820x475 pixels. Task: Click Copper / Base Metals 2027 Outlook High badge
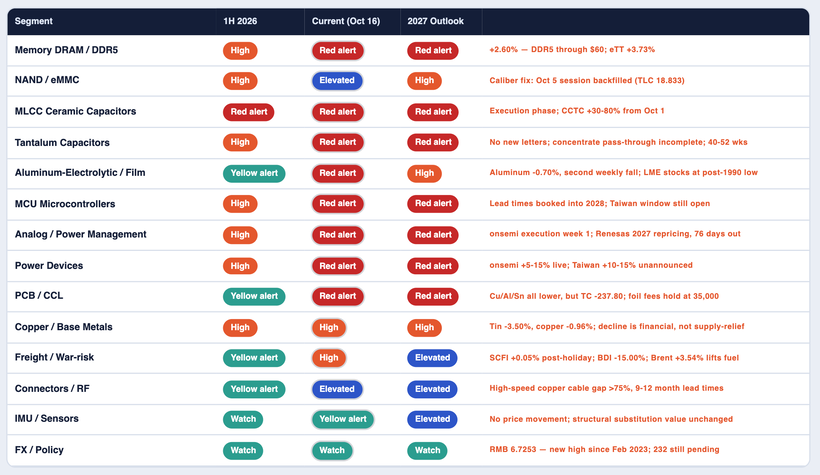[x=425, y=327]
